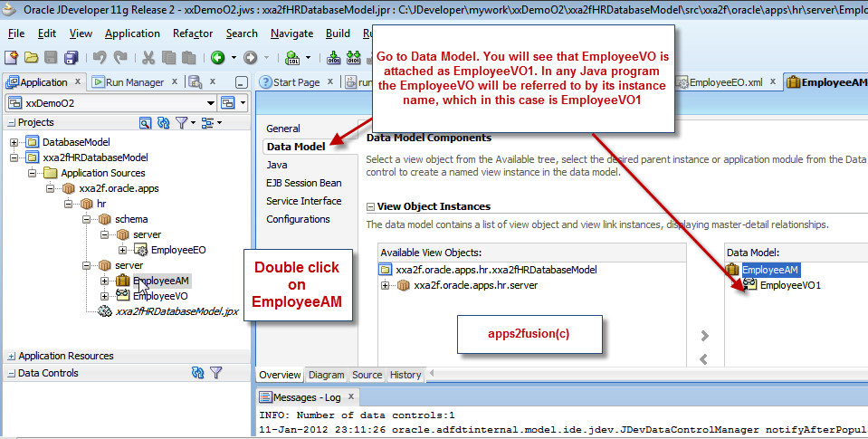Image resolution: width=868 pixels, height=439 pixels.
Task: Collapse the Application Sources folder
Action: click(32, 173)
